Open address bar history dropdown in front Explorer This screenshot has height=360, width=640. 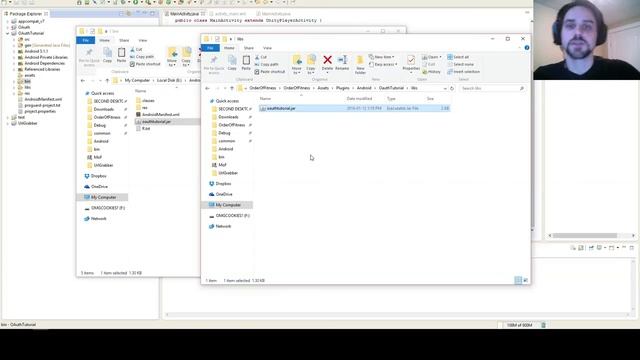click(445, 88)
